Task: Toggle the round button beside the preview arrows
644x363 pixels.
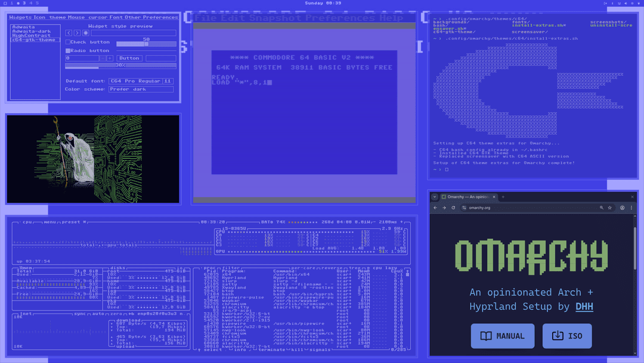Action: point(86,33)
